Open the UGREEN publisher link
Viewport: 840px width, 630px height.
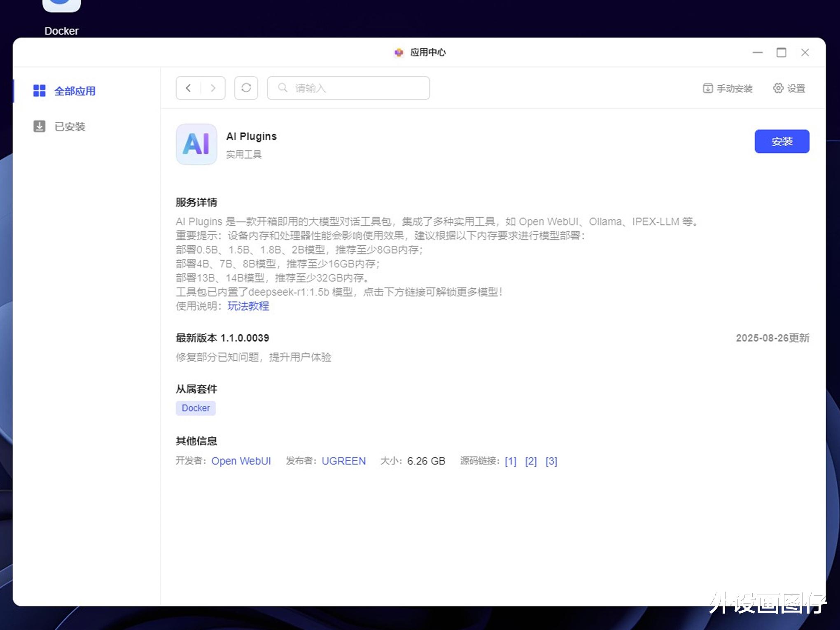tap(343, 461)
